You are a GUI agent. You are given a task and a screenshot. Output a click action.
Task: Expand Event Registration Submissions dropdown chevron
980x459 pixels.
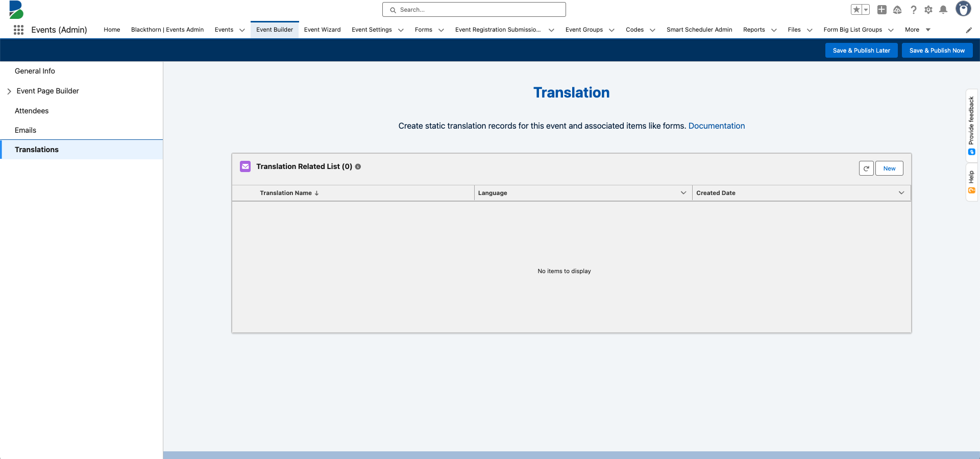pos(551,30)
